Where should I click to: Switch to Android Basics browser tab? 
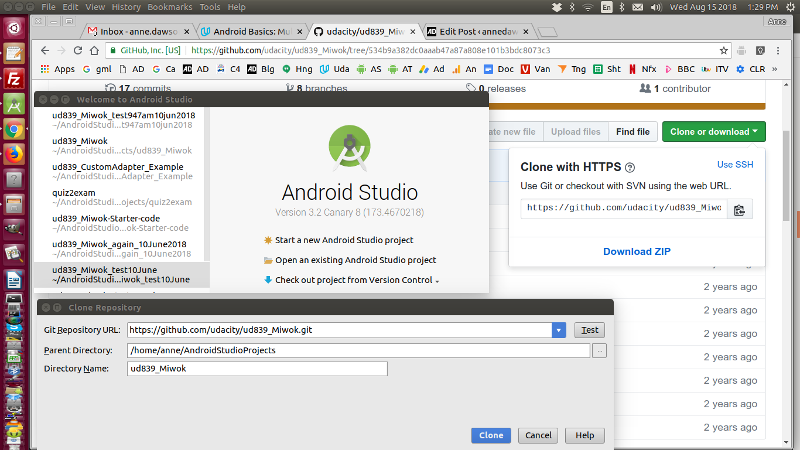pos(250,32)
